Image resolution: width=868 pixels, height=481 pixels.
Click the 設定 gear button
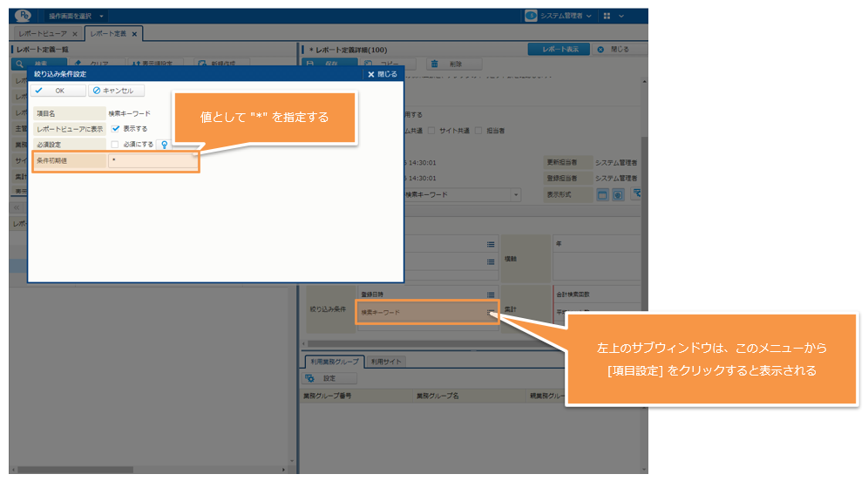click(329, 379)
